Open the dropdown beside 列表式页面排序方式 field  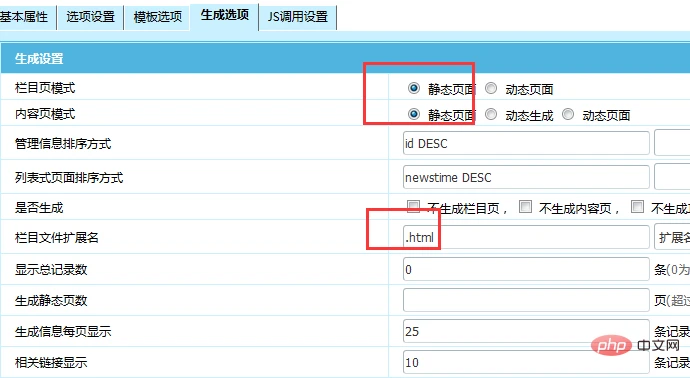pos(672,177)
